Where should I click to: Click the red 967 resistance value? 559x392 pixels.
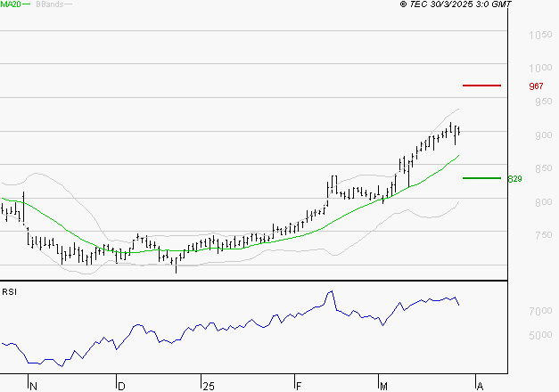(x=536, y=86)
